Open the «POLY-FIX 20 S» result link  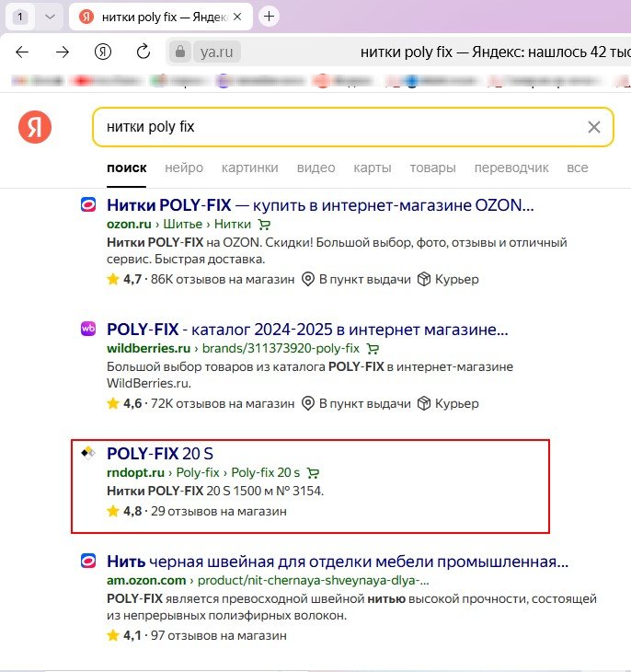[160, 453]
